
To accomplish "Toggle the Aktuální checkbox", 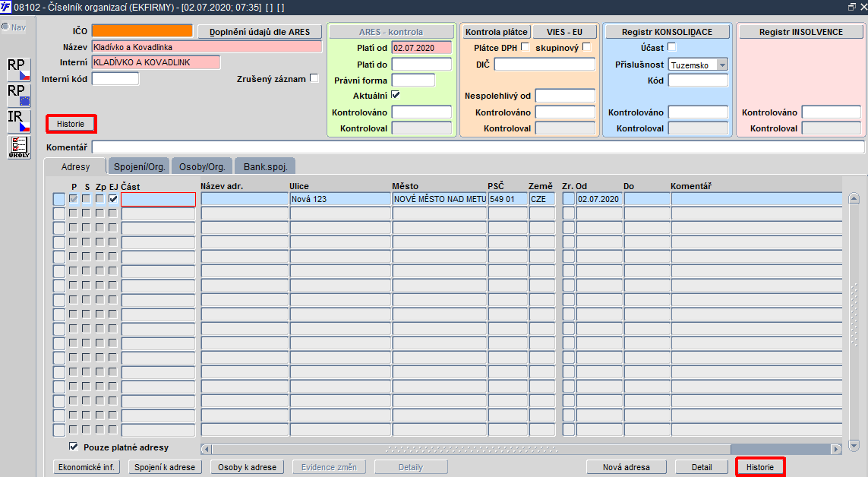I will pos(396,95).
